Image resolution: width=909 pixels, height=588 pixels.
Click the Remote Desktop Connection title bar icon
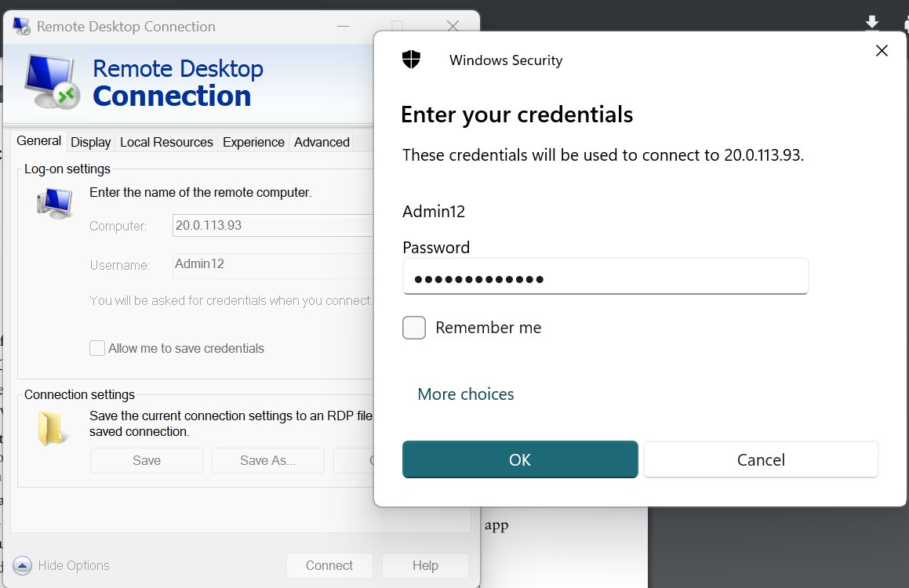tap(21, 26)
